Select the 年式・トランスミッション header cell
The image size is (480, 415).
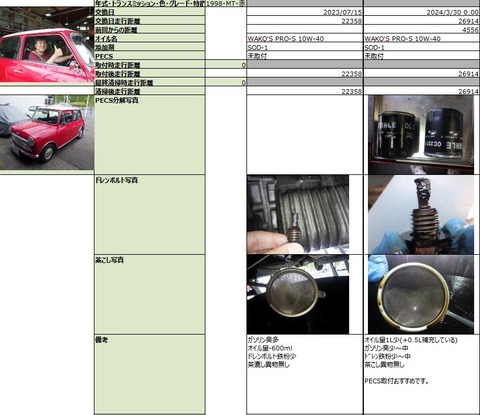pyautogui.click(x=150, y=3)
